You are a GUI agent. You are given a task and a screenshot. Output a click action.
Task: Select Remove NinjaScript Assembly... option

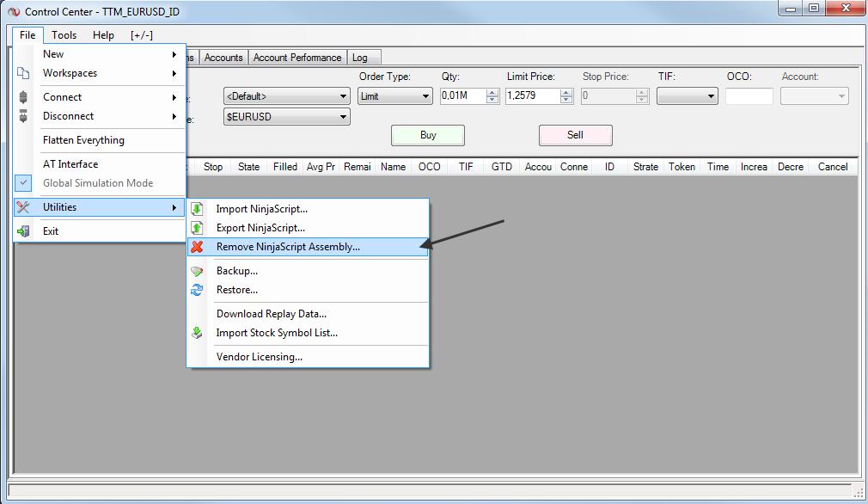tap(309, 247)
